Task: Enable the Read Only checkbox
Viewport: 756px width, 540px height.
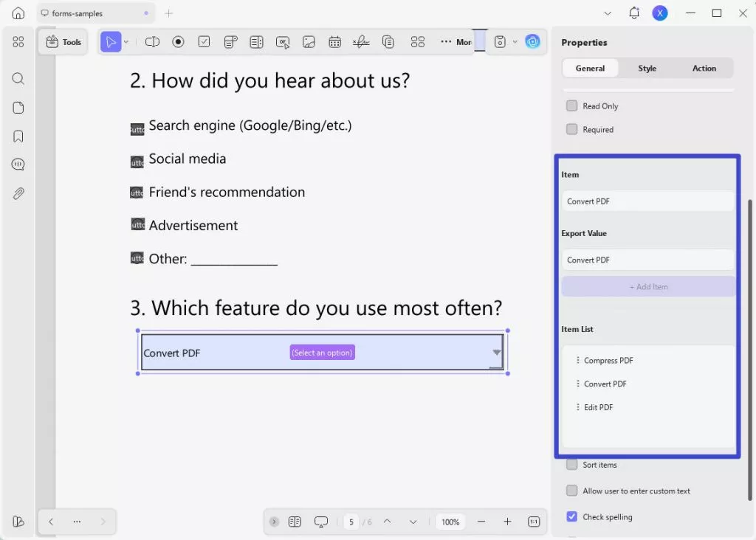Action: 572,105
